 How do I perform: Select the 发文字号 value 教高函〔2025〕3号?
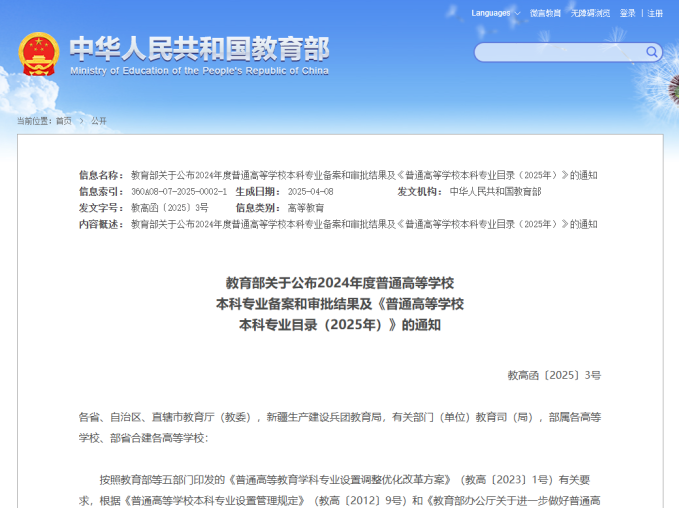(169, 208)
